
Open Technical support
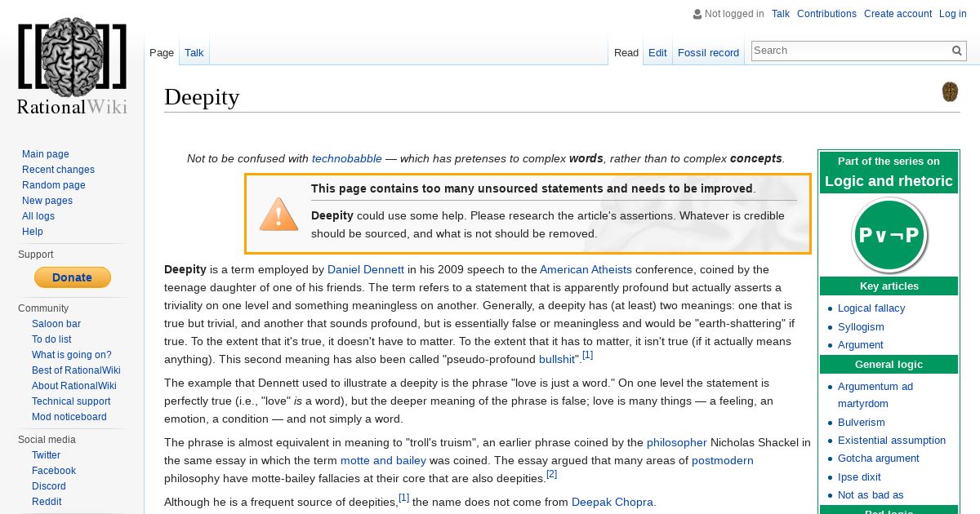click(71, 401)
